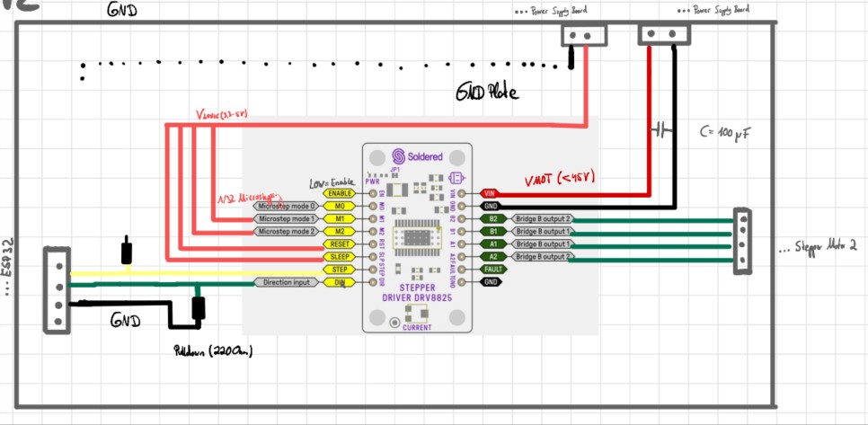Click the Soldered logo on the board
This screenshot has width=868, height=425.
point(417,156)
